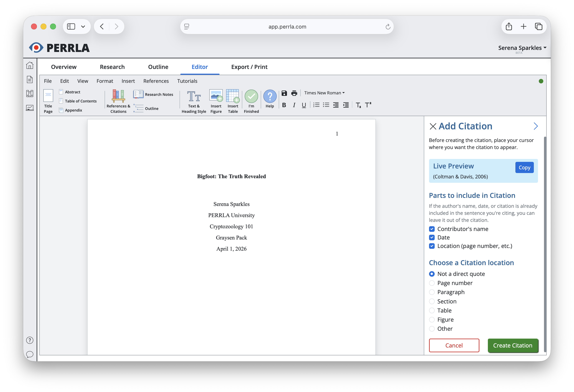Click the app.perrla.com address bar
Viewport: 574px width, 392px height.
[x=287, y=27]
